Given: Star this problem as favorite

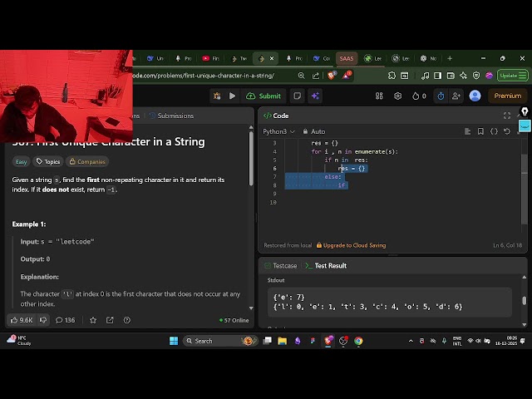Looking at the screenshot, I should click(x=93, y=320).
